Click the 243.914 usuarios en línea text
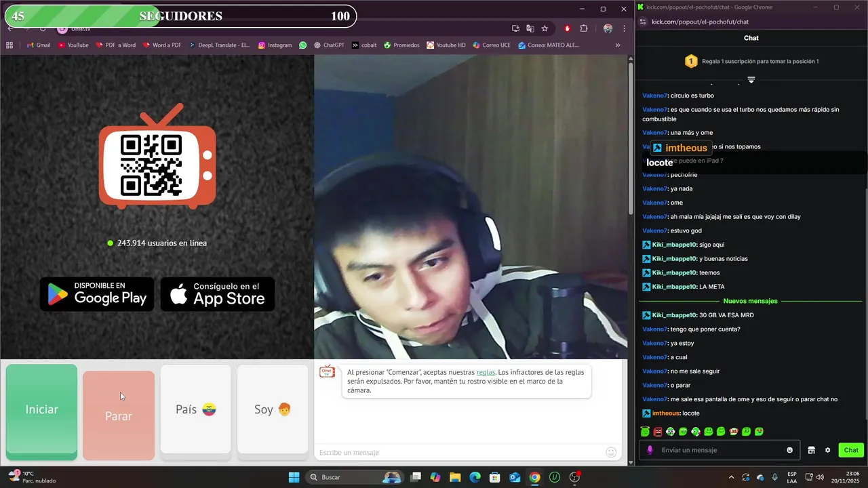 162,243
